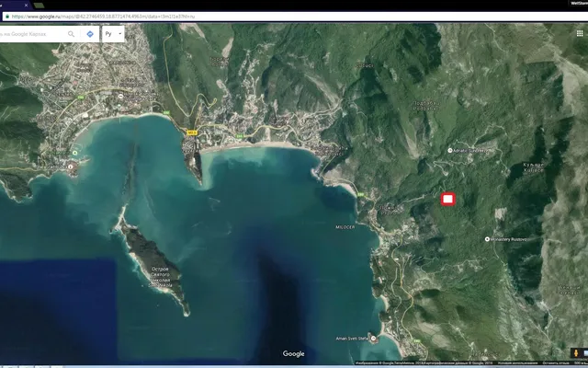
Task: Click the Оставить отзыв link
Action: 557,363
